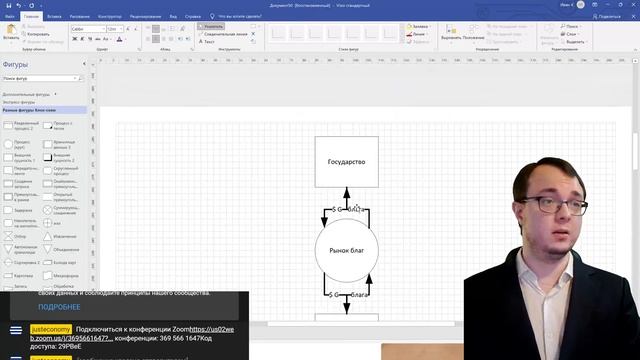Click the Paste (Вставить) clipboard icon
The width and height of the screenshot is (640, 360).
pyautogui.click(x=11, y=32)
